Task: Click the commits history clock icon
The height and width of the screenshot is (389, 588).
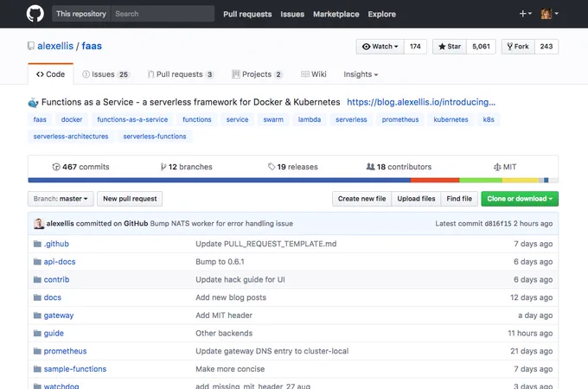Action: click(56, 167)
